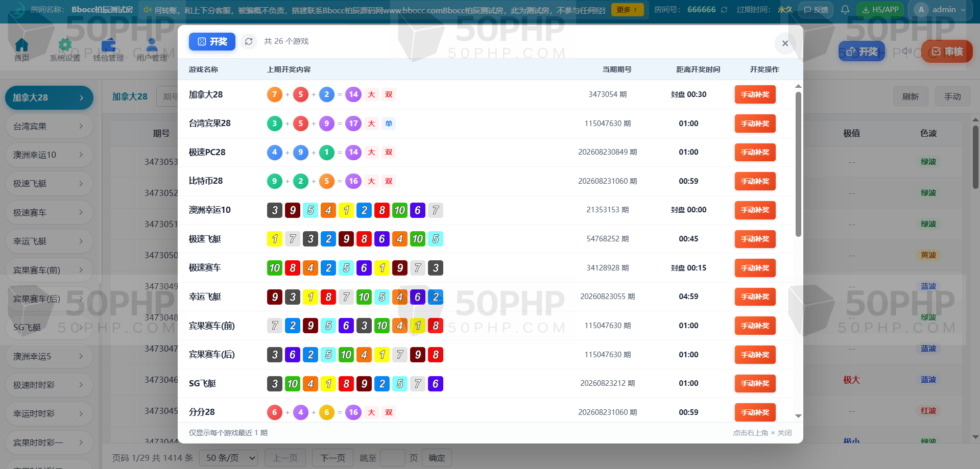Image resolution: width=980 pixels, height=469 pixels.
Task: Click the 跳至 page number input field
Action: [393, 458]
